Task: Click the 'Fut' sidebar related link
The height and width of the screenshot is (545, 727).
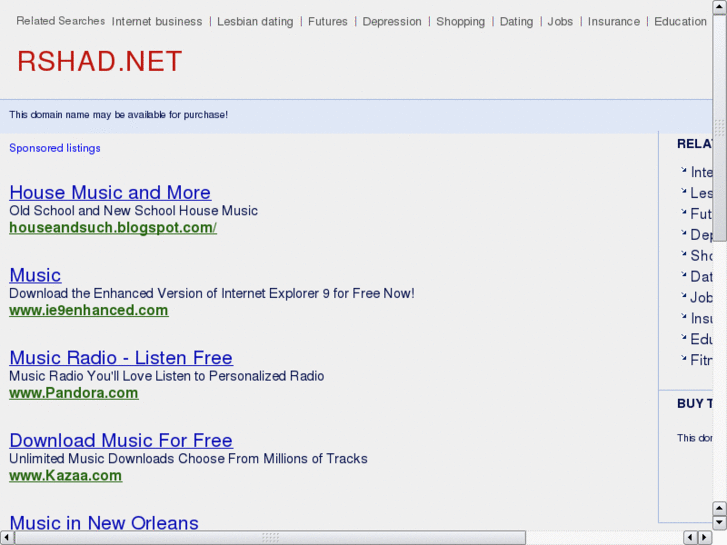Action: click(701, 214)
